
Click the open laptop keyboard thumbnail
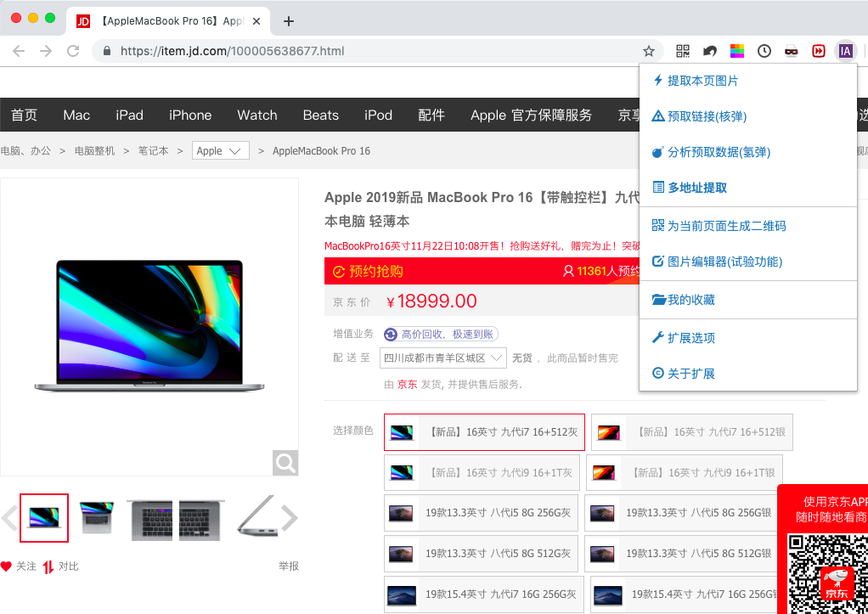(x=97, y=518)
